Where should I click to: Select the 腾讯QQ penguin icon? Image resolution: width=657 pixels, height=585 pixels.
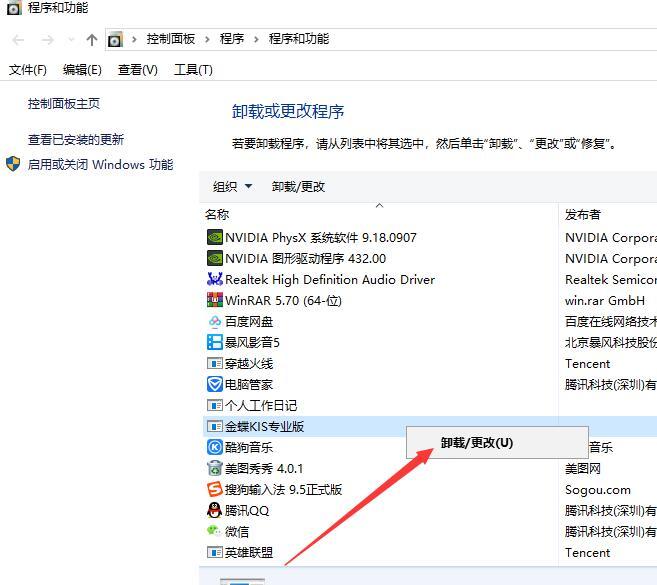coord(214,511)
